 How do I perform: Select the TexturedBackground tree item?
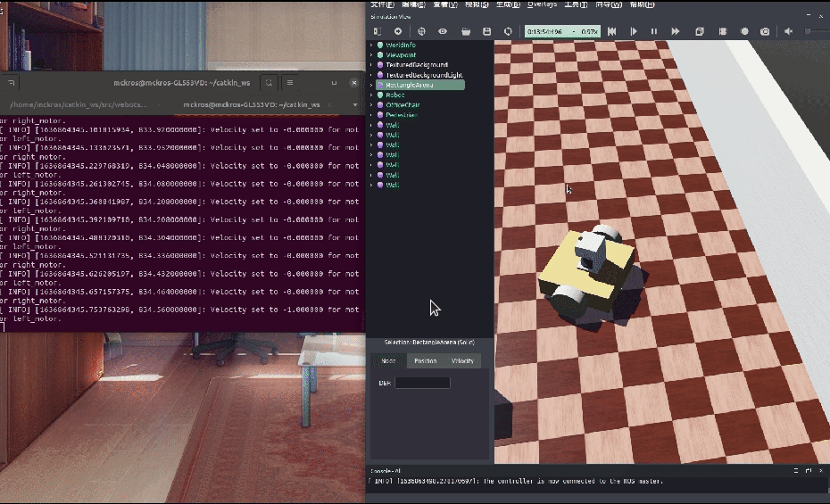click(411, 65)
